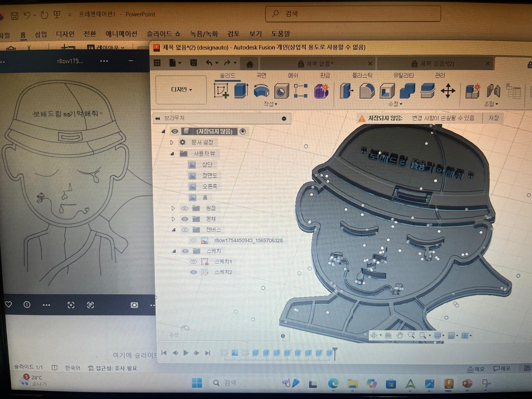Switch to the 플라스틱 ribbon tab
The height and width of the screenshot is (399, 532).
pyautogui.click(x=362, y=75)
